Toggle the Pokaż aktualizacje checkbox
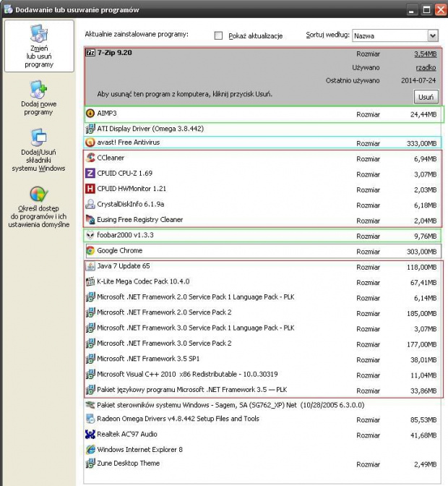448x486 pixels. pyautogui.click(x=218, y=35)
